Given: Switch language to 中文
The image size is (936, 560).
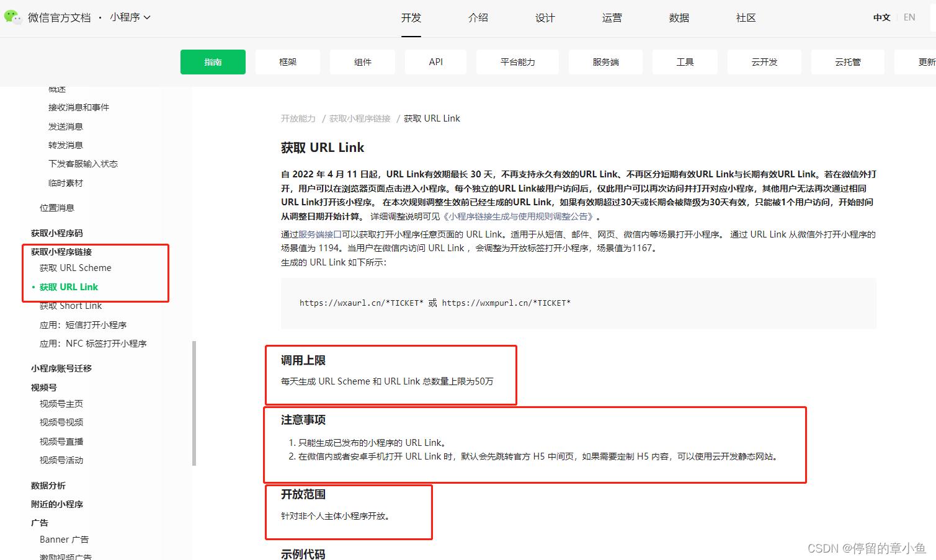Looking at the screenshot, I should (x=881, y=17).
